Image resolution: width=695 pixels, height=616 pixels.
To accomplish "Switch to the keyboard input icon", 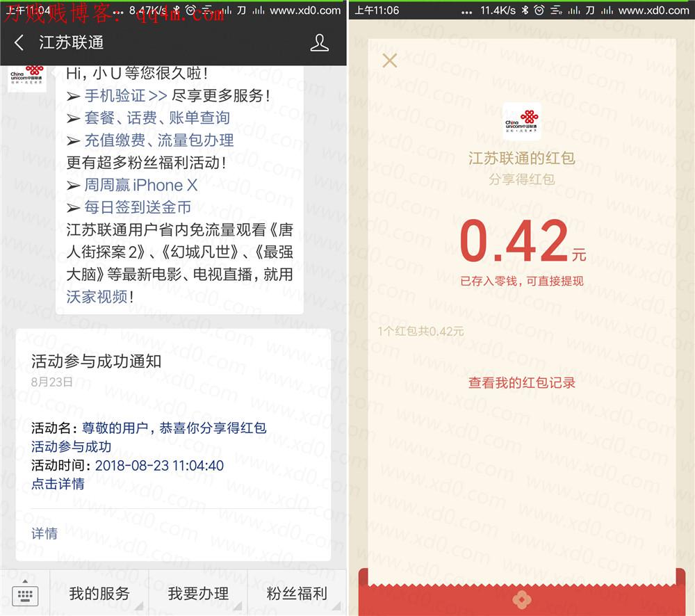I will click(25, 594).
